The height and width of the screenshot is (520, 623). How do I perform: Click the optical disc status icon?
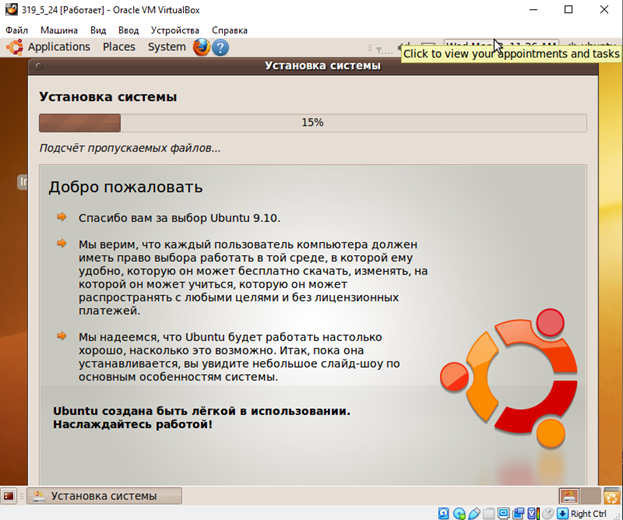(x=459, y=513)
